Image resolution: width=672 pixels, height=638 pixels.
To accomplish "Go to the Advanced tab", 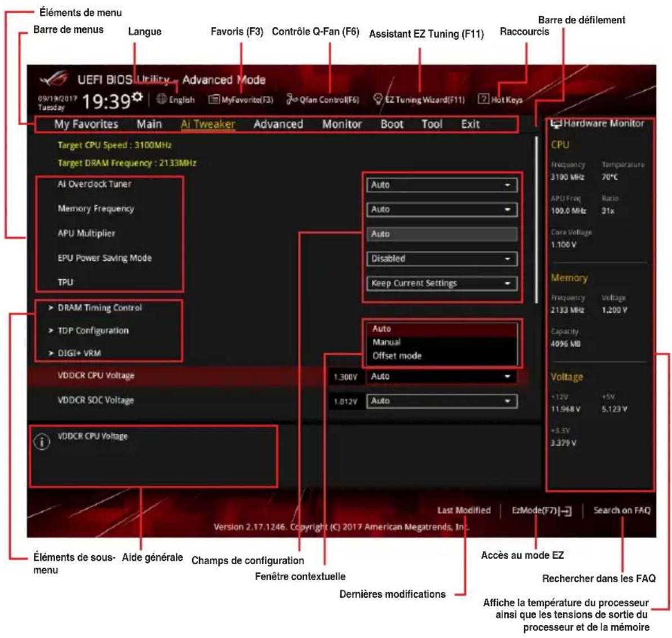I will click(x=278, y=125).
